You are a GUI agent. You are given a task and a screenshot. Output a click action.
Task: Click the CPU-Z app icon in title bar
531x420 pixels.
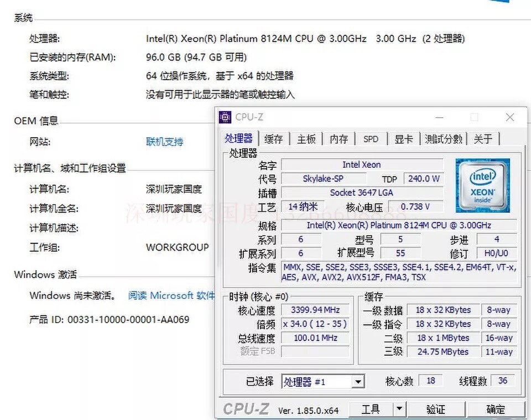[x=225, y=117]
